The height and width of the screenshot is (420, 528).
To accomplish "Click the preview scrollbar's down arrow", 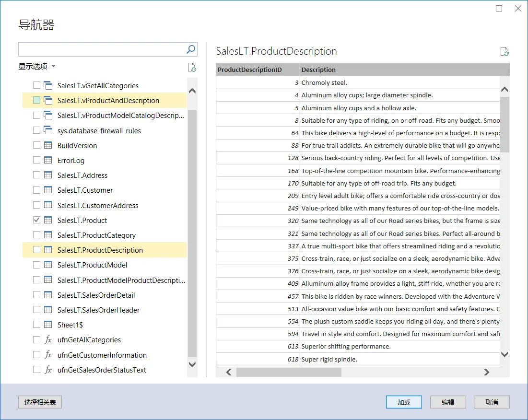I will point(505,354).
